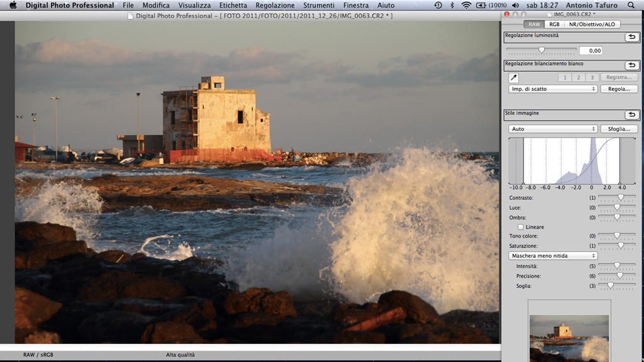The height and width of the screenshot is (362, 644).
Task: Click the Regolazione luminosità section label
Action: [532, 35]
